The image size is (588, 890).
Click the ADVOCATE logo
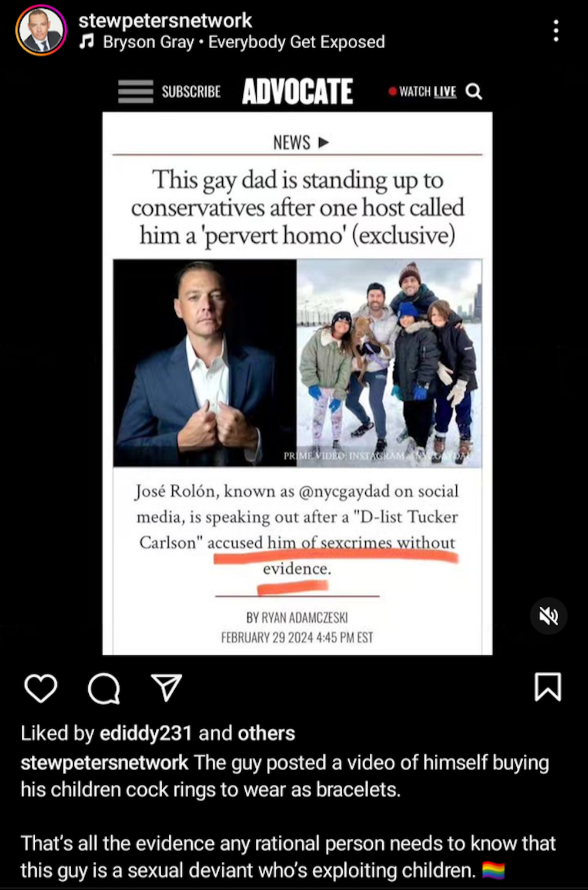[x=298, y=92]
